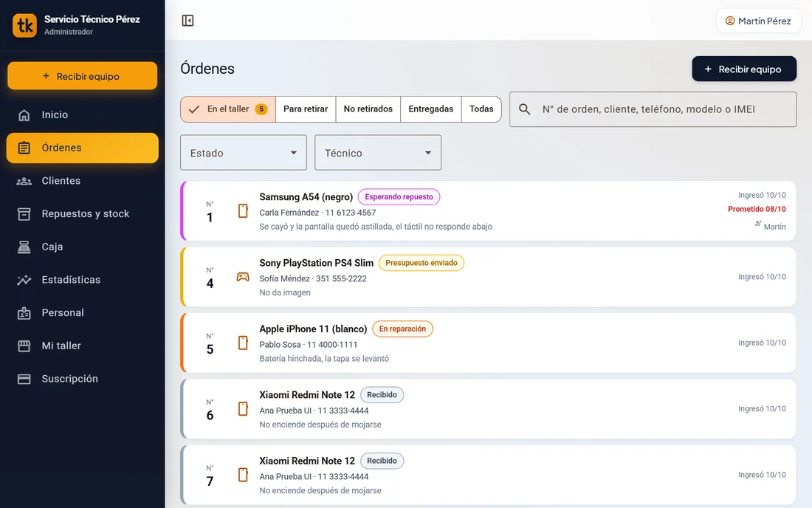Viewport: 812px width, 508px height.
Task: Click the Caja cash register icon
Action: click(24, 247)
